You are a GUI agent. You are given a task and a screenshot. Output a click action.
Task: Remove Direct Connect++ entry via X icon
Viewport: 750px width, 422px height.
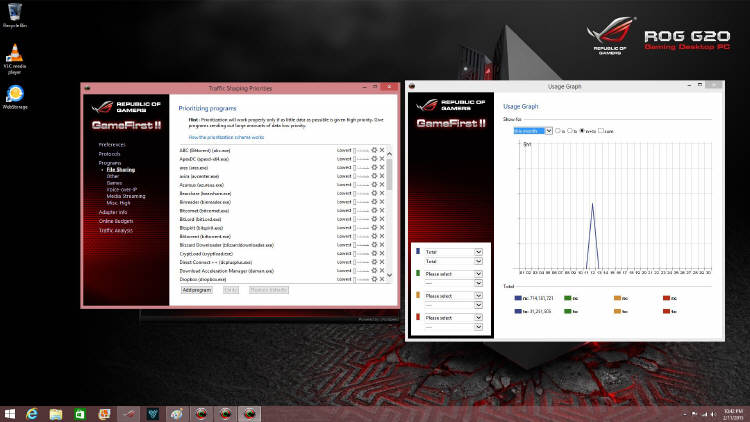click(382, 262)
